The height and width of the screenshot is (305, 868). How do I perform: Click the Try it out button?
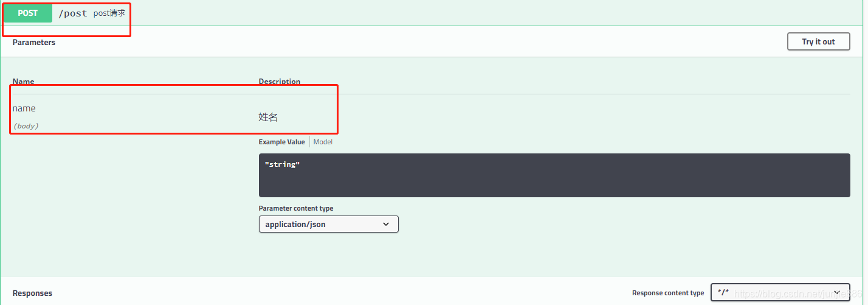coord(818,41)
